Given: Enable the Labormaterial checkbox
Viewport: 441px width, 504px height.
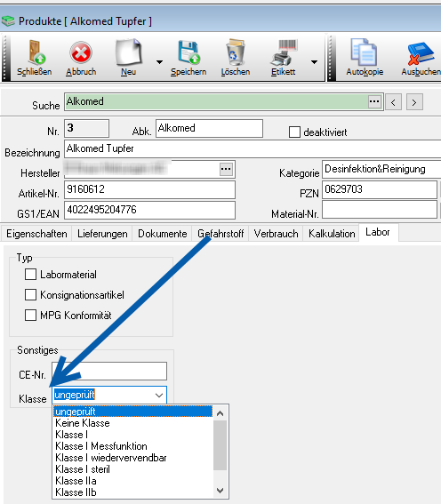Looking at the screenshot, I should point(30,275).
